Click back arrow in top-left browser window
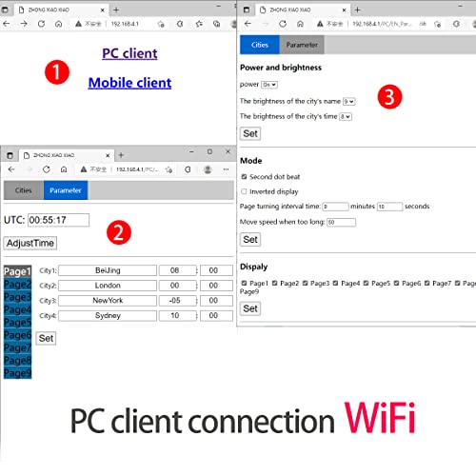This screenshot has width=476, height=476. [x=7, y=24]
